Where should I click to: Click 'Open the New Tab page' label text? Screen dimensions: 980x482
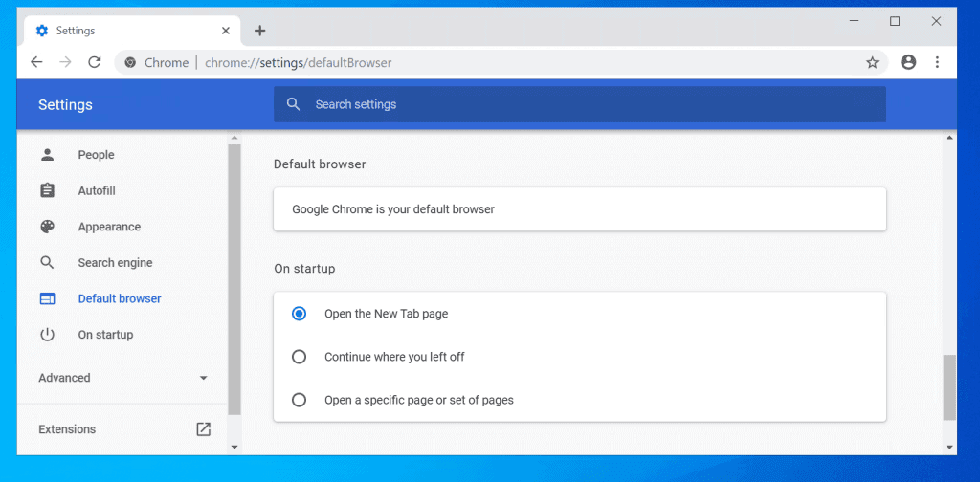(387, 314)
